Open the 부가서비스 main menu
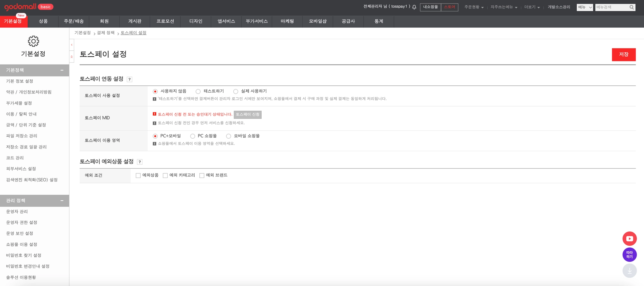 point(257,21)
